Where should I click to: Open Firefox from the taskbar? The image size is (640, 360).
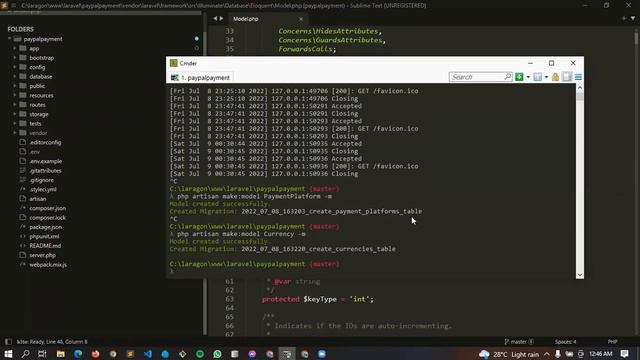tap(96, 354)
